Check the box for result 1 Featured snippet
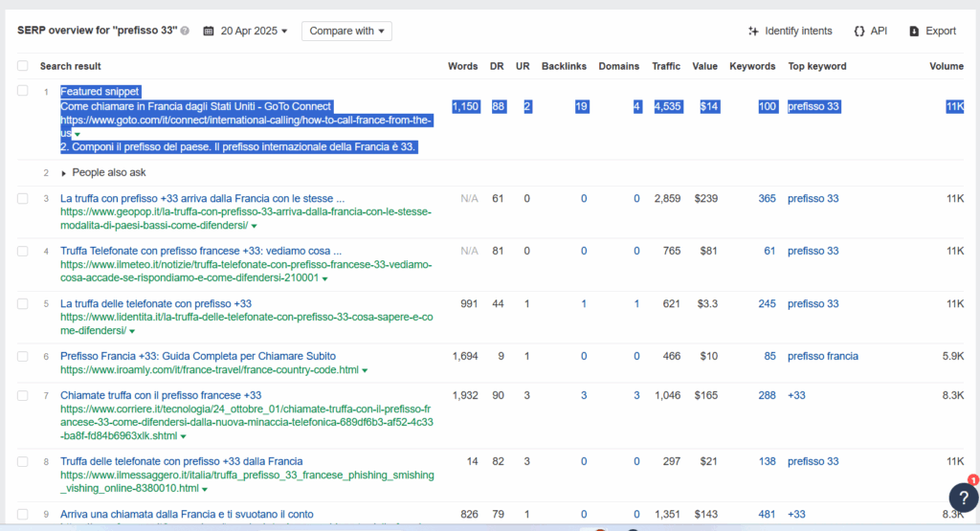Viewport: 980px width, 531px height. [23, 91]
